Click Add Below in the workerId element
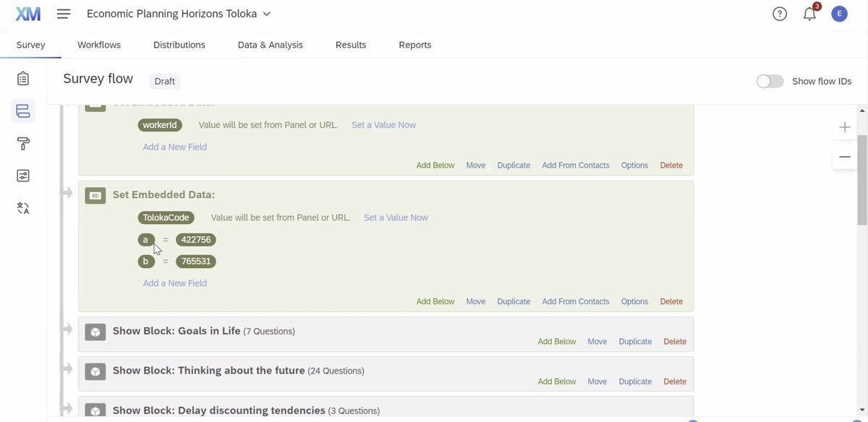The width and height of the screenshot is (868, 422). click(x=435, y=165)
